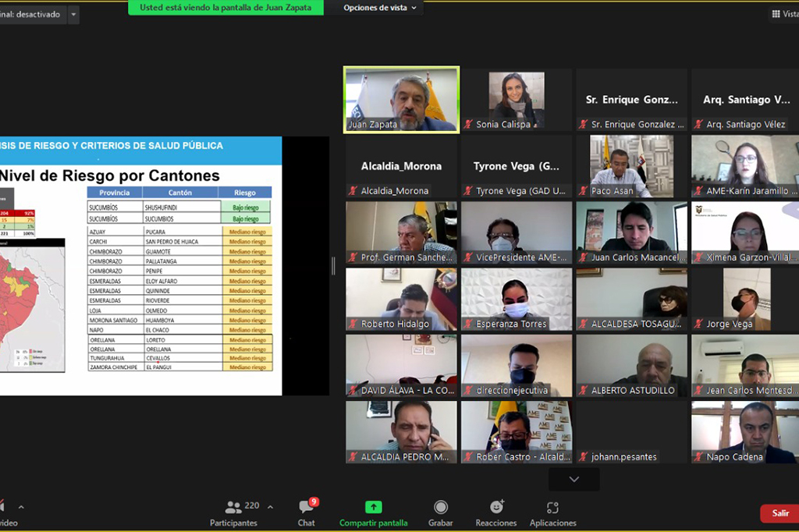This screenshot has width=799, height=532.
Task: Click the Vista grid layout icon
Action: tap(776, 14)
